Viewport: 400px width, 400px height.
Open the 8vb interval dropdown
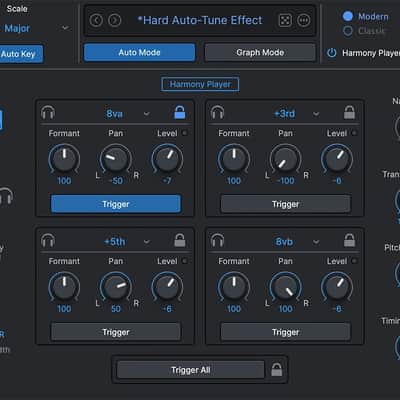316,242
